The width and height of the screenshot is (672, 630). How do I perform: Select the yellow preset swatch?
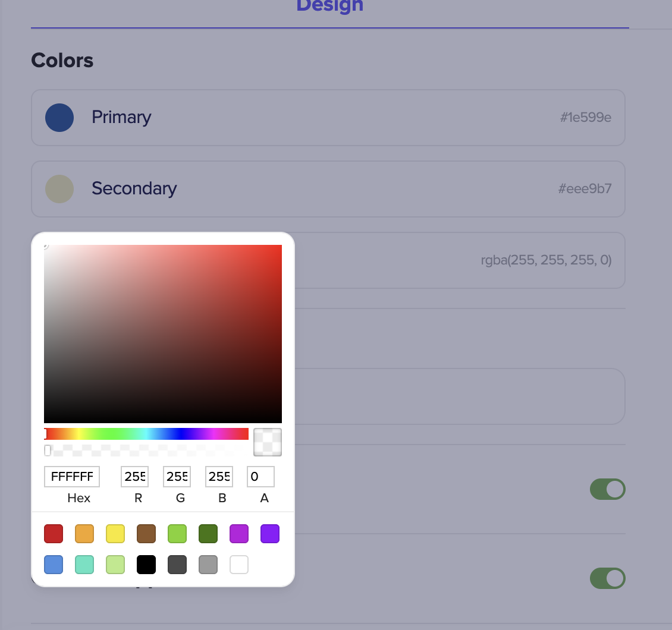tap(115, 534)
